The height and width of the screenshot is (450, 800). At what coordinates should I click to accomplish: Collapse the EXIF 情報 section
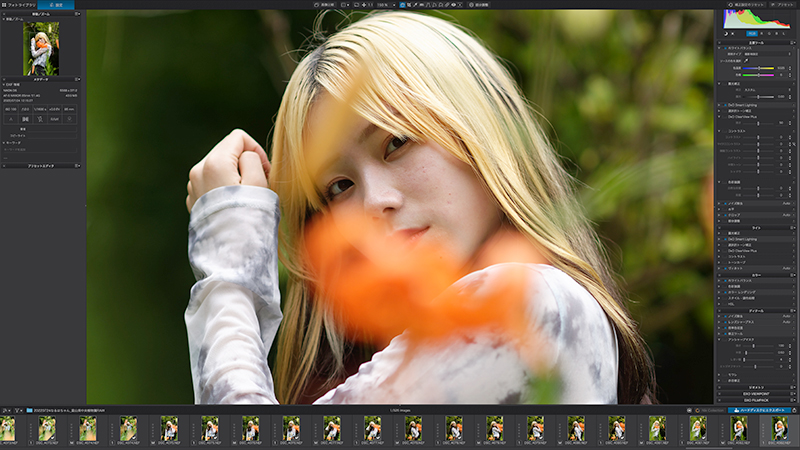point(4,85)
